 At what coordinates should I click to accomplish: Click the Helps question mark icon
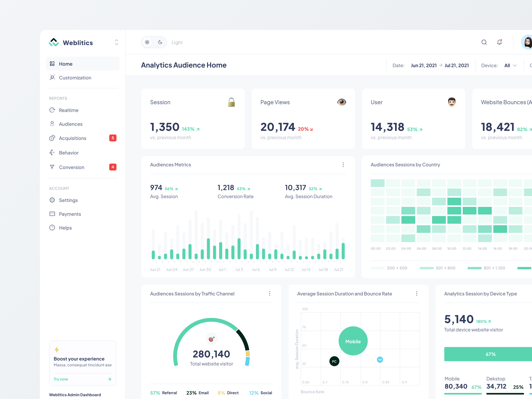(52, 228)
